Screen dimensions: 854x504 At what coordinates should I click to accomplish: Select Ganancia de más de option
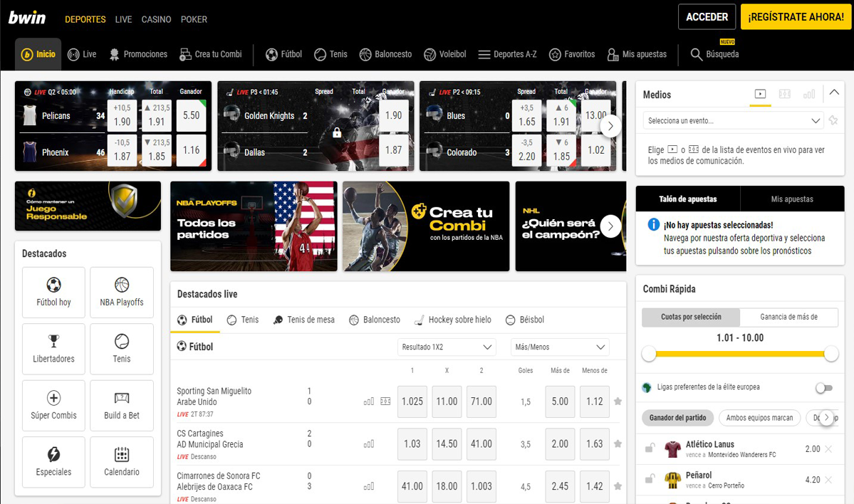pos(788,317)
